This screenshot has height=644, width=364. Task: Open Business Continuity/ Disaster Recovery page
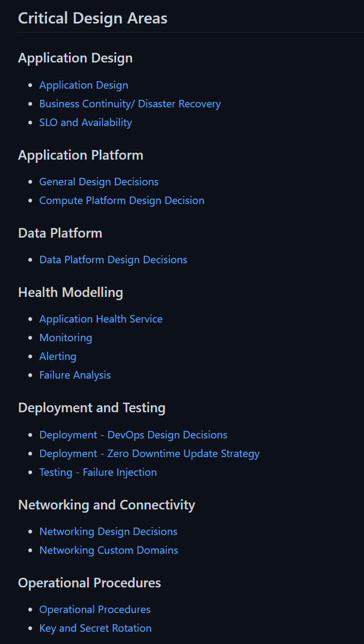click(x=130, y=104)
